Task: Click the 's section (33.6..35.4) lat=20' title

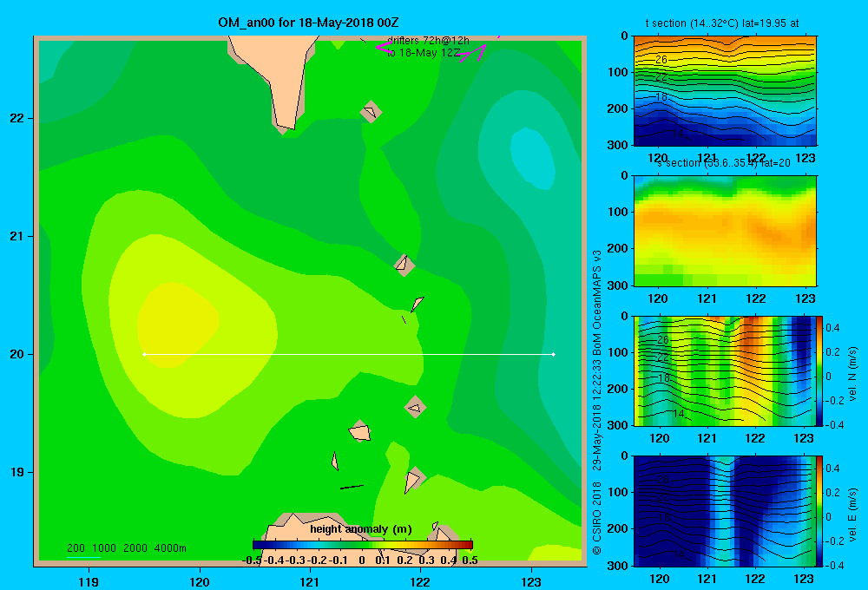Action: pos(724,163)
